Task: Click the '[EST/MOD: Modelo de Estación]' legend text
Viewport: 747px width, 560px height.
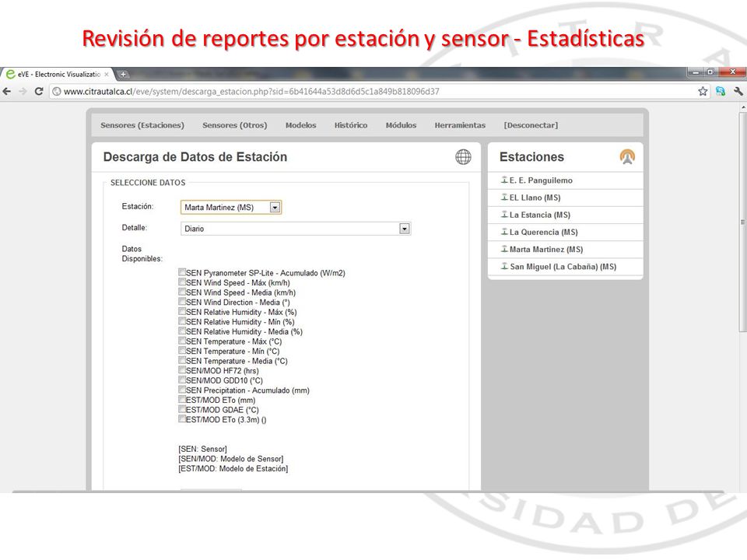Action: 233,468
